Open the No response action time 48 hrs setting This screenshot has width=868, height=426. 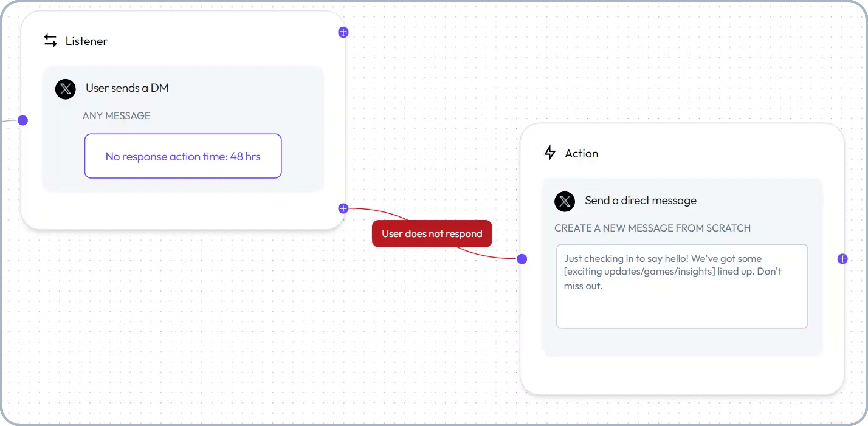[183, 156]
